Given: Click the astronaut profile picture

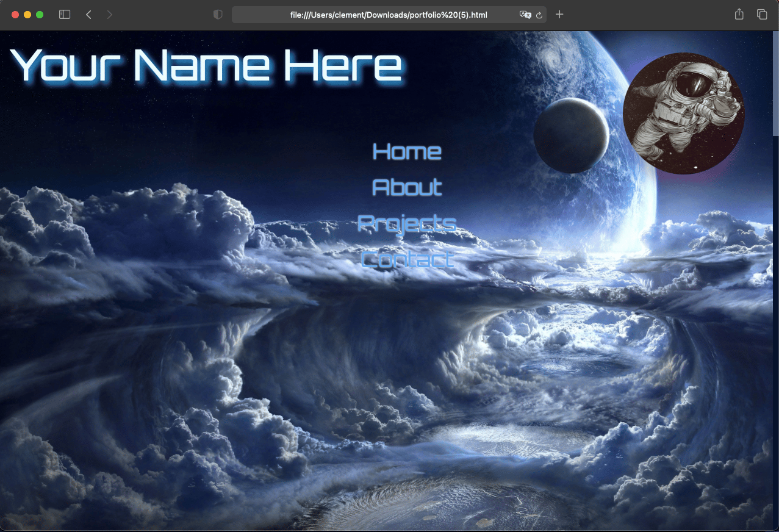Looking at the screenshot, I should point(684,113).
